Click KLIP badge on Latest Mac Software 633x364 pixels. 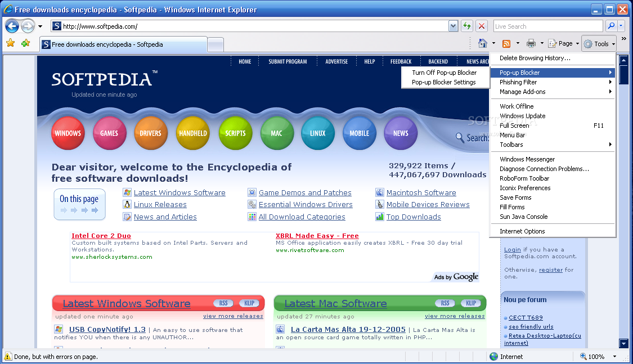pyautogui.click(x=471, y=303)
